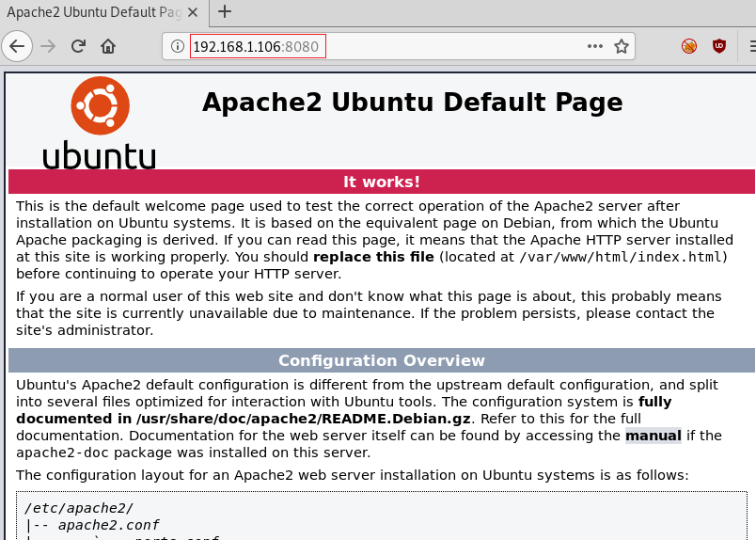Click the orange crossed-out extension icon
756x540 pixels.
pos(689,46)
